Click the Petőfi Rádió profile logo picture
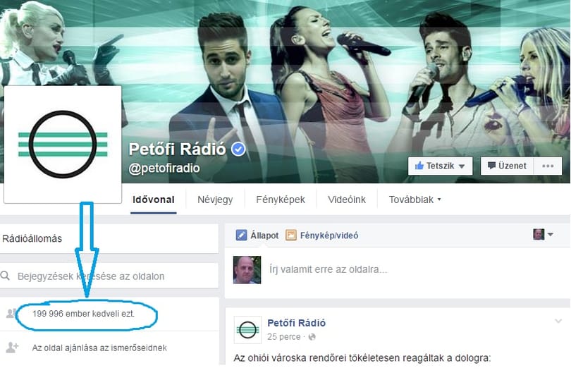Image resolution: width=571 pixels, height=392 pixels. (63, 145)
